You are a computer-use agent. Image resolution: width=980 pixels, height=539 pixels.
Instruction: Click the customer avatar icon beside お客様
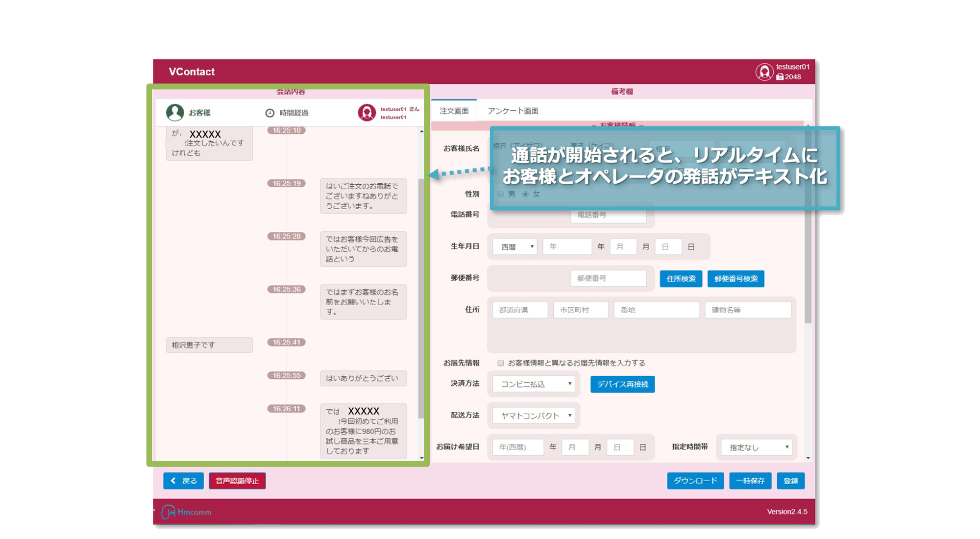pyautogui.click(x=175, y=113)
